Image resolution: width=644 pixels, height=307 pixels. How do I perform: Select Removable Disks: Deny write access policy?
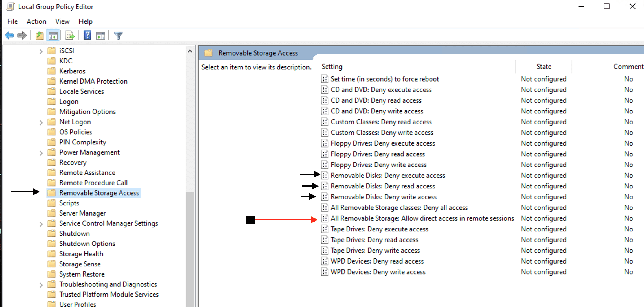click(x=384, y=197)
